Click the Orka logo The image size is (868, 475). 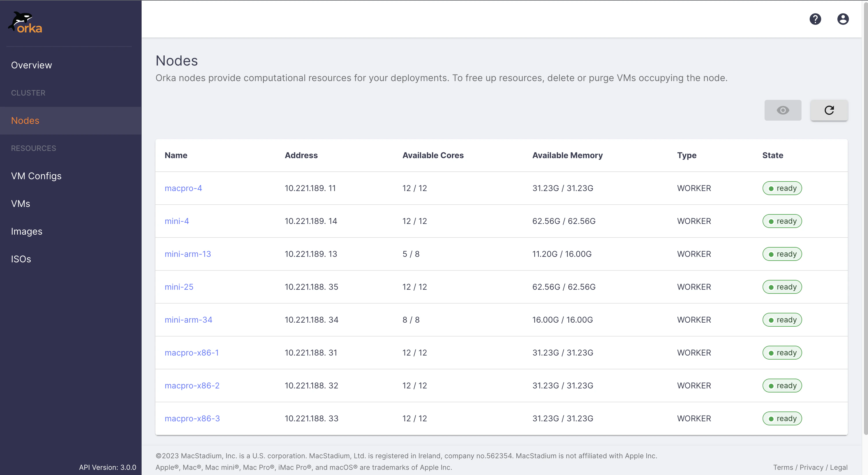pos(25,22)
